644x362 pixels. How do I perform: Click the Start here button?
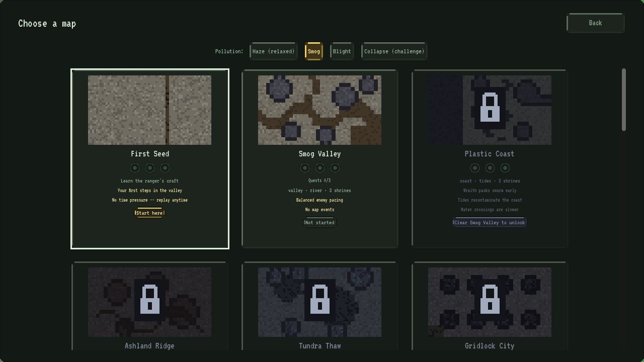coord(149,213)
